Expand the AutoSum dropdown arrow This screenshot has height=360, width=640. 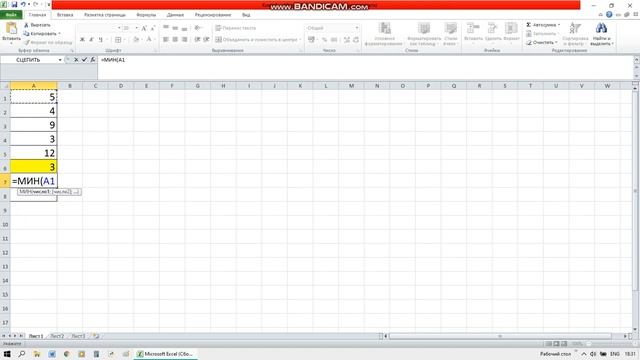coord(559,25)
